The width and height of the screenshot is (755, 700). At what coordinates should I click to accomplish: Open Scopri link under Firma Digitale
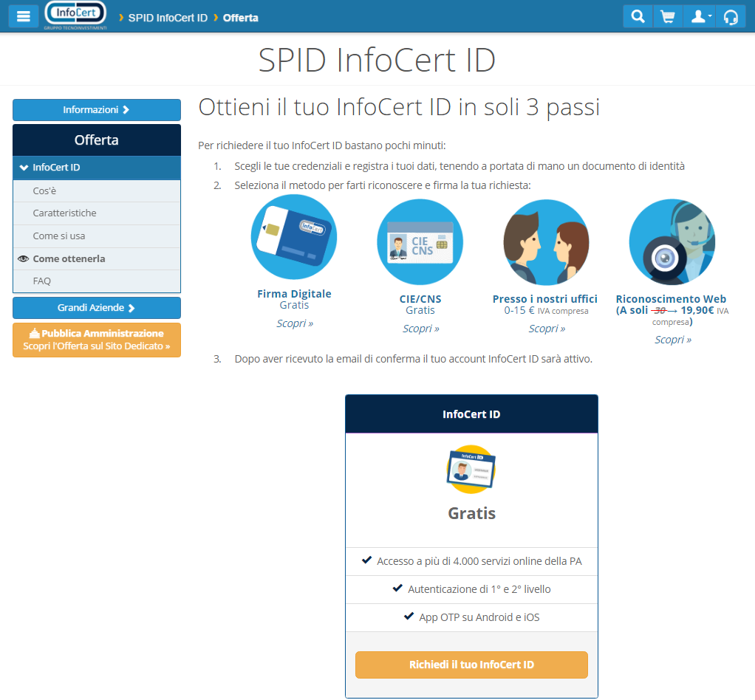(x=294, y=323)
